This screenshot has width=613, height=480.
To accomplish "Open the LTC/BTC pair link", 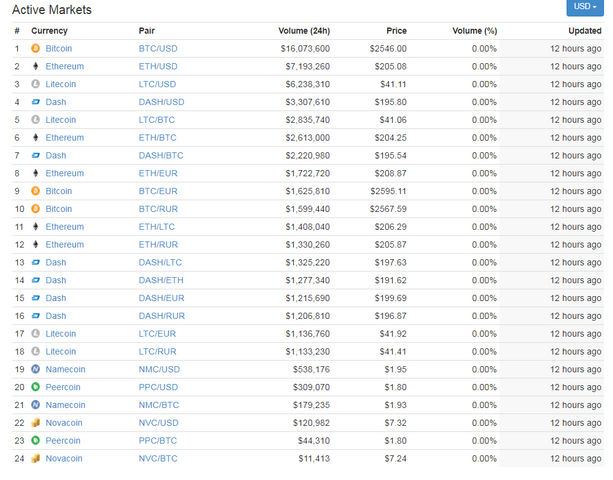I will click(x=157, y=120).
